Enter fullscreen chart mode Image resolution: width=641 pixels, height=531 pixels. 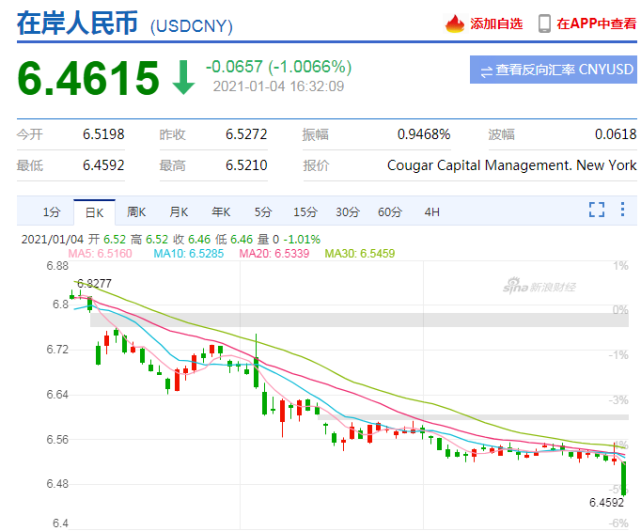[597, 210]
